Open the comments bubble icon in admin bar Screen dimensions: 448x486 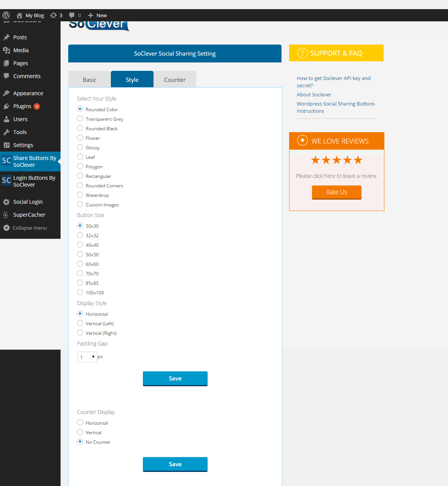click(72, 16)
